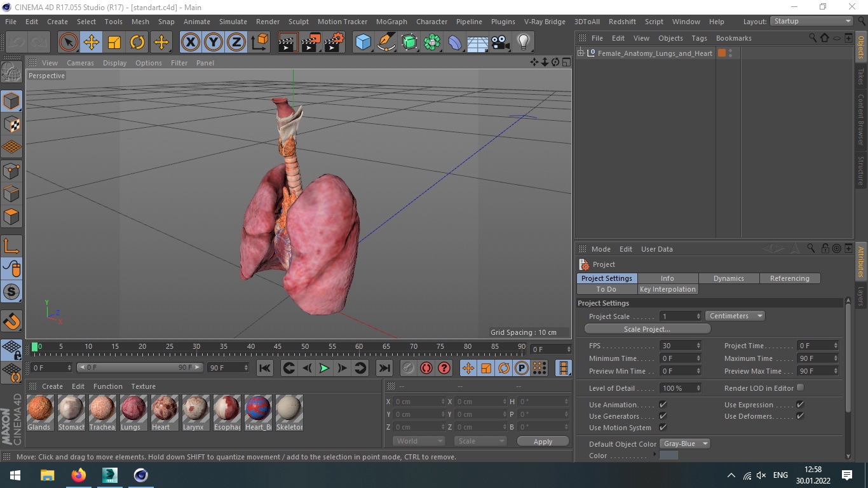
Task: Open Edit Render Settings gear clapperboard
Action: point(334,43)
